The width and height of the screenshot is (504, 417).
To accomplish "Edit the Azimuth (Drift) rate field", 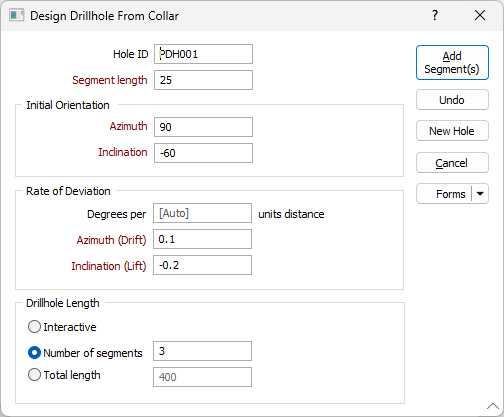I will (x=202, y=239).
